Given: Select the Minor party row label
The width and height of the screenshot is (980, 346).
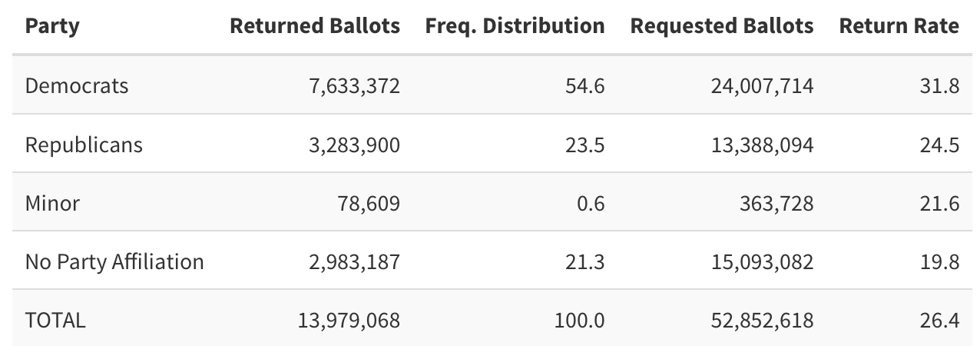Looking at the screenshot, I should [x=52, y=203].
